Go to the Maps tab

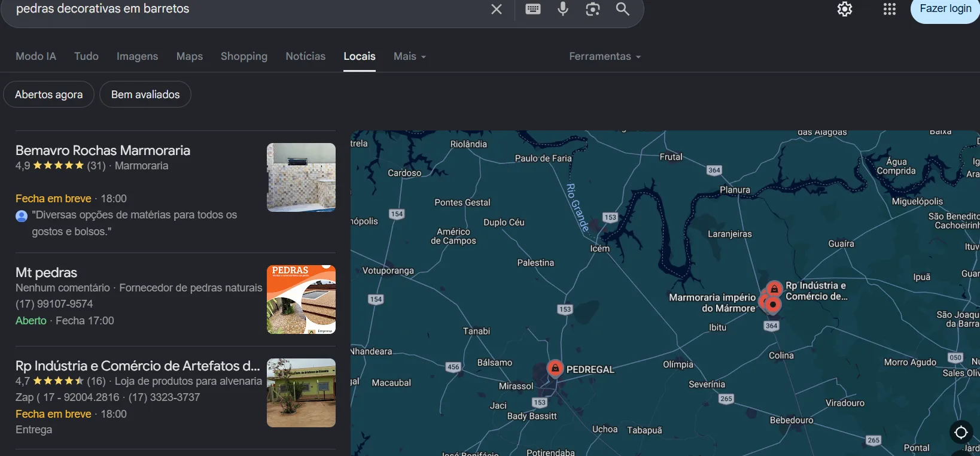(x=190, y=56)
